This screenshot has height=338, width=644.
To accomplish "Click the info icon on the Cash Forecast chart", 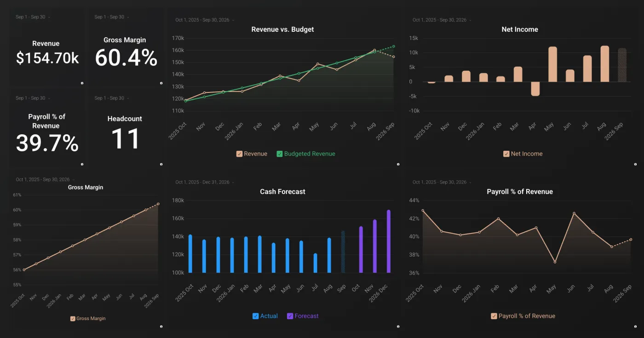I will pyautogui.click(x=398, y=327).
